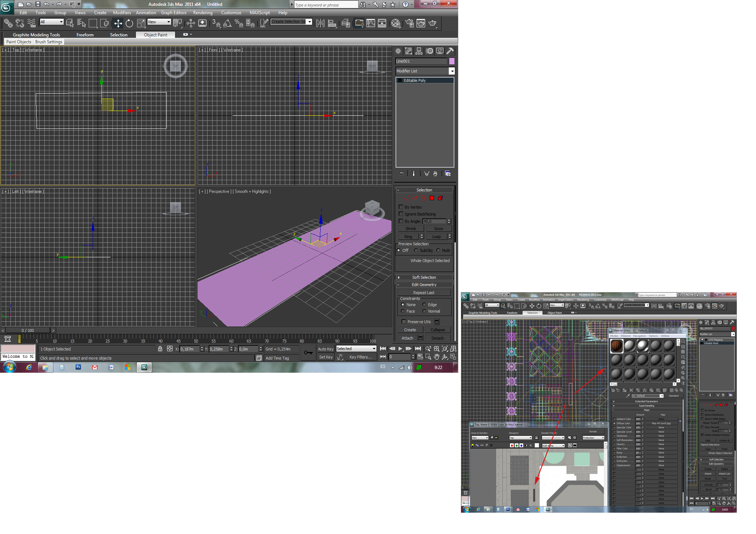This screenshot has width=756, height=534.
Task: Select Polygon sub-object level icon
Action: click(432, 198)
